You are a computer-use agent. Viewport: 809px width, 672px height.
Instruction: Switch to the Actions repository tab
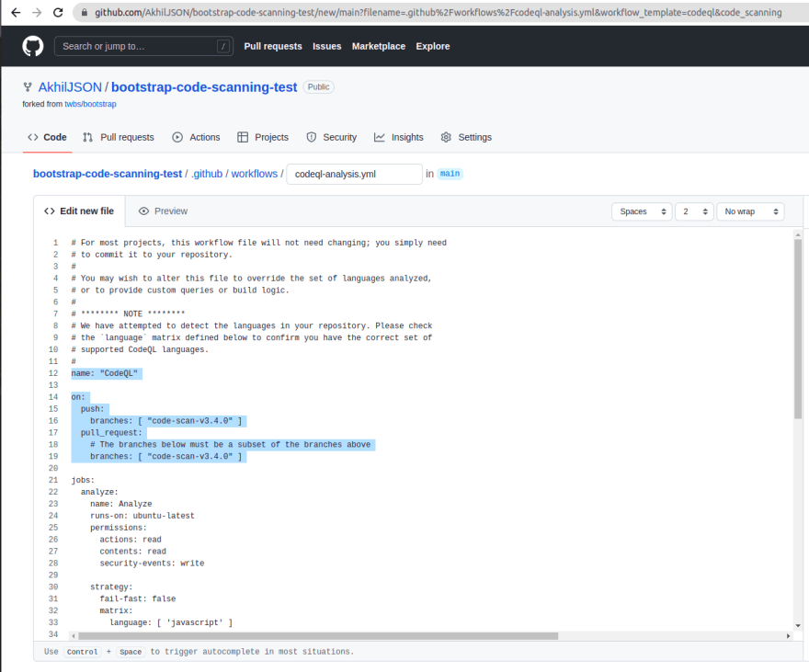(196, 137)
